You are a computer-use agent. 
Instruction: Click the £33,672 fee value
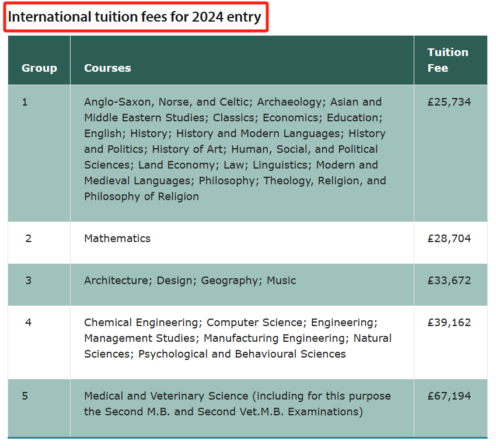click(x=449, y=281)
